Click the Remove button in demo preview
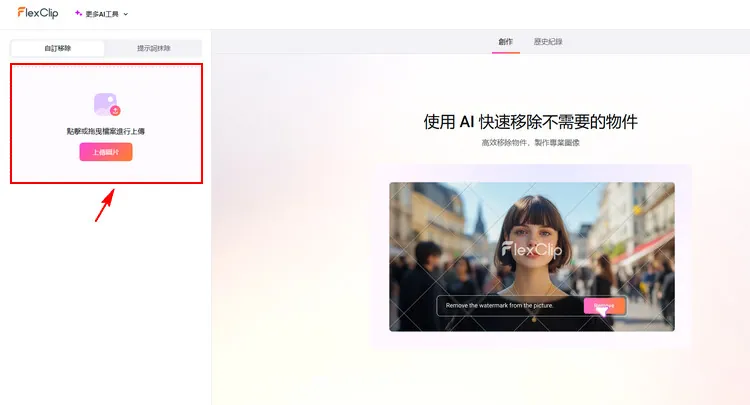750x405 pixels. (x=605, y=305)
